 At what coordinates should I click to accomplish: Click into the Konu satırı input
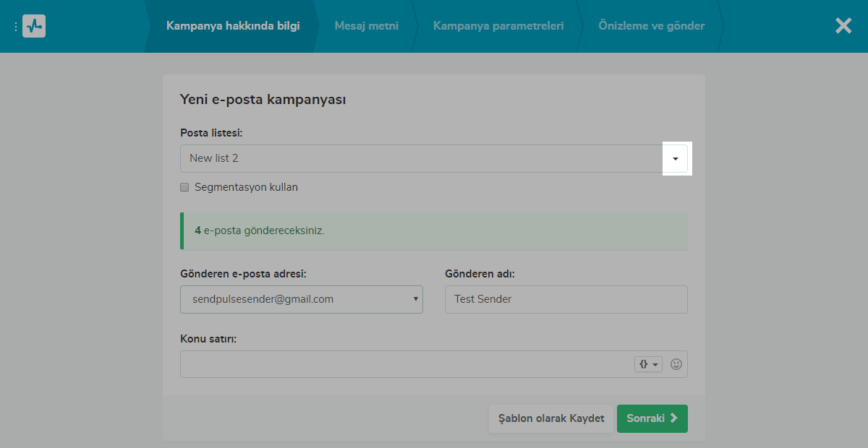click(405, 364)
